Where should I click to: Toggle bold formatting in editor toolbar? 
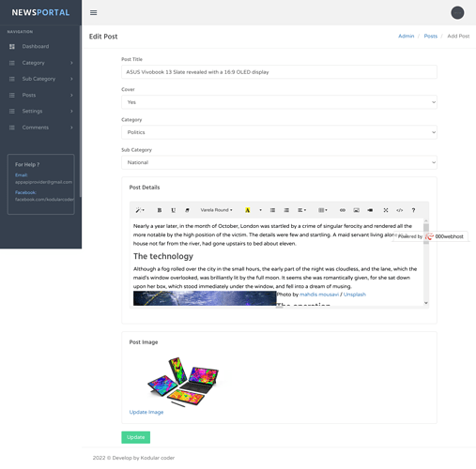point(160,210)
